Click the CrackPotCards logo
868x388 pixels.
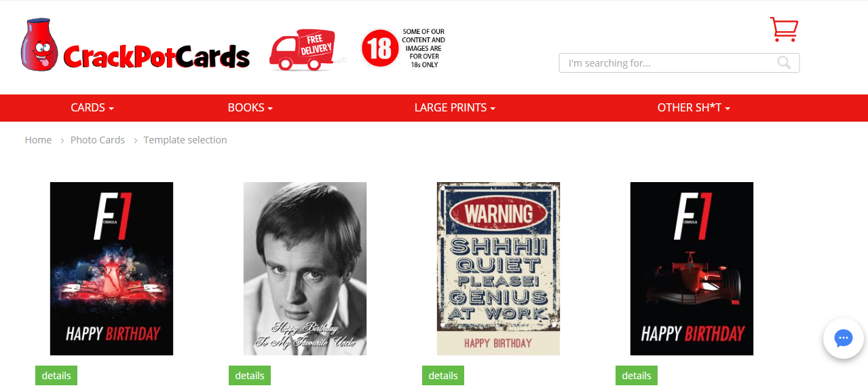point(135,46)
